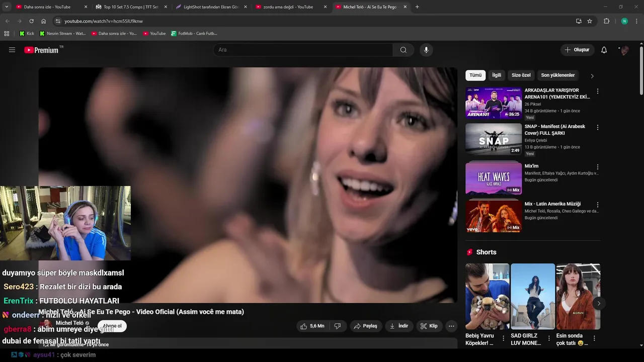Screen dimensions: 644x362
Task: Show more filter chips with arrow
Action: 592,76
